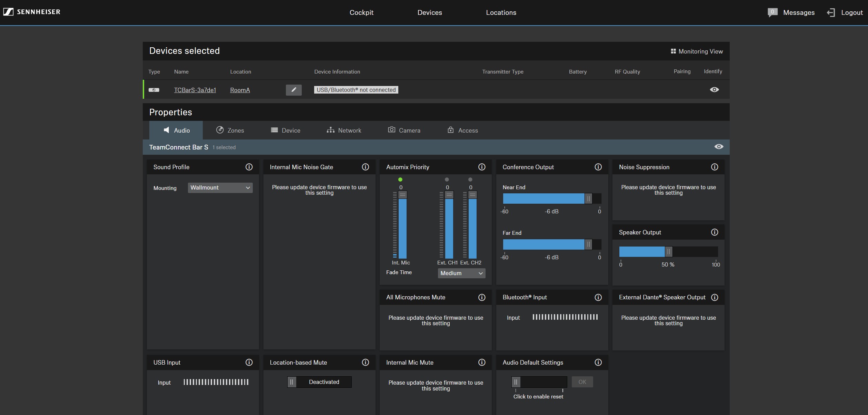Image resolution: width=868 pixels, height=415 pixels.
Task: Click Int. Mic automix fader handle
Action: 402,195
